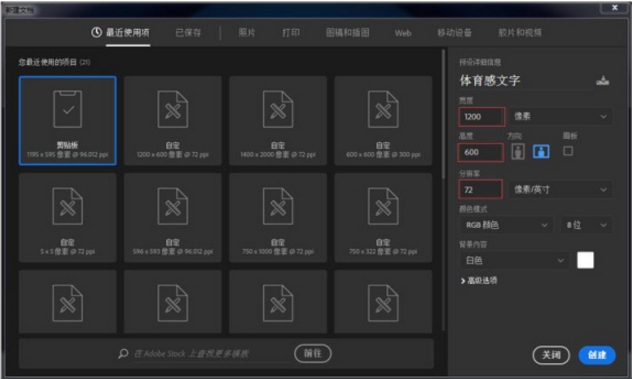Set landscape orientation
The image size is (632, 379).
[541, 152]
